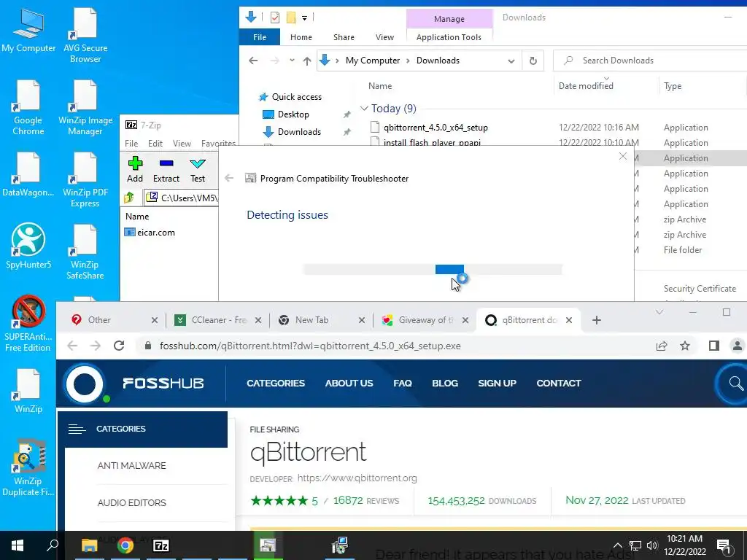Expand the Explorer address history dropdown

(x=511, y=61)
